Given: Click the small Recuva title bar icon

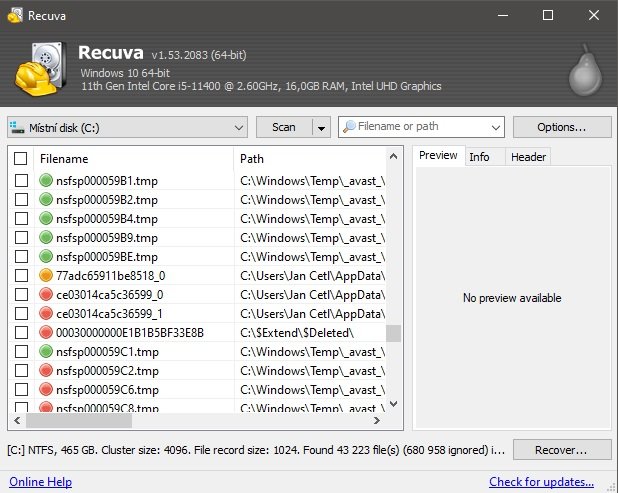Looking at the screenshot, I should 15,15.
